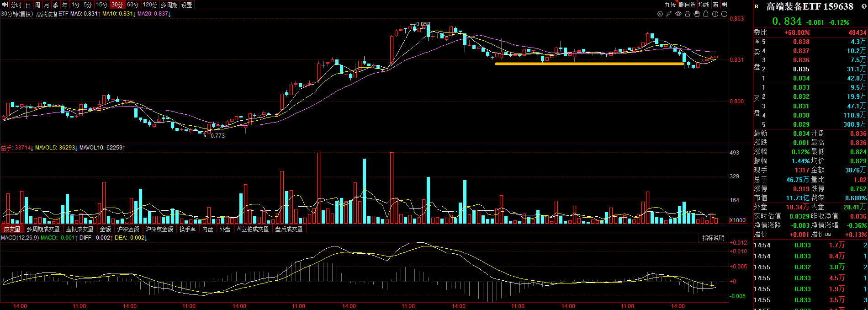The width and height of the screenshot is (868, 310).
Task: Click the 高端装备ETF 159638 title
Action: pyautogui.click(x=810, y=6)
